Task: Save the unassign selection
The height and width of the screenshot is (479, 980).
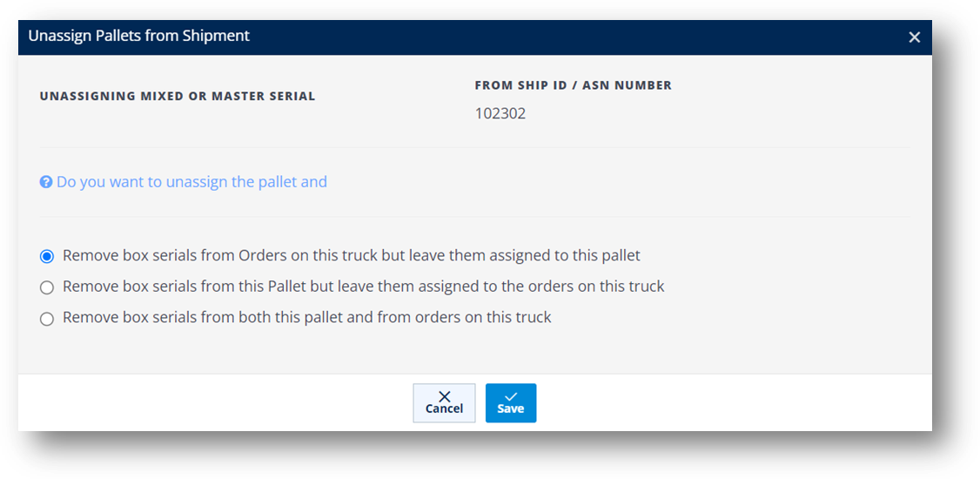Action: point(511,402)
